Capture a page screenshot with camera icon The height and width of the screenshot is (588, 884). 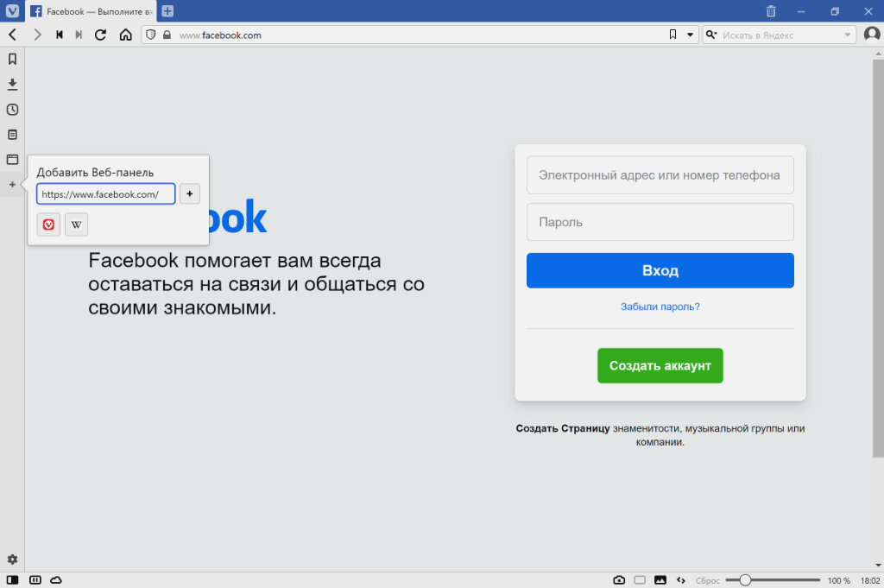click(619, 580)
